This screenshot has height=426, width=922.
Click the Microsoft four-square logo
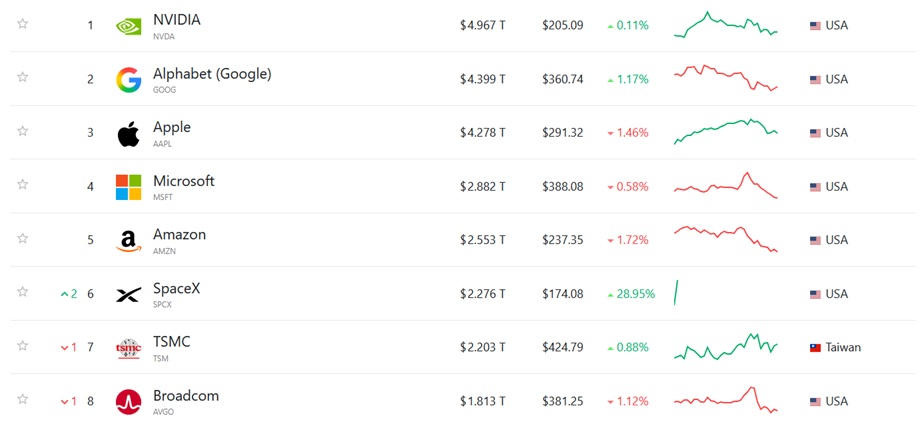(128, 187)
